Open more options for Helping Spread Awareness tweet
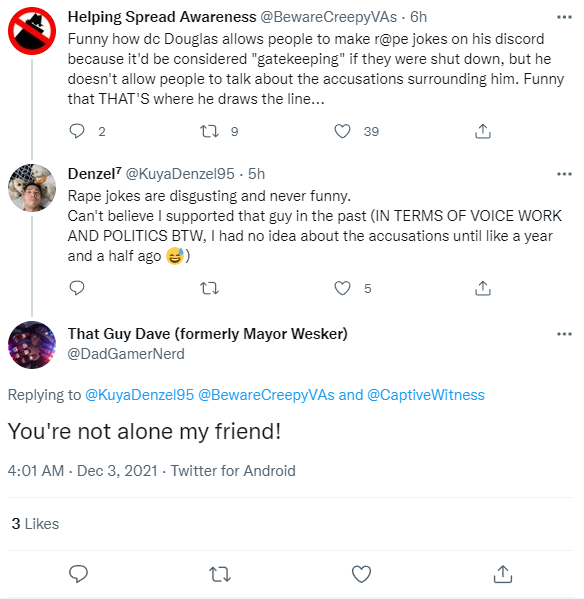 (565, 17)
